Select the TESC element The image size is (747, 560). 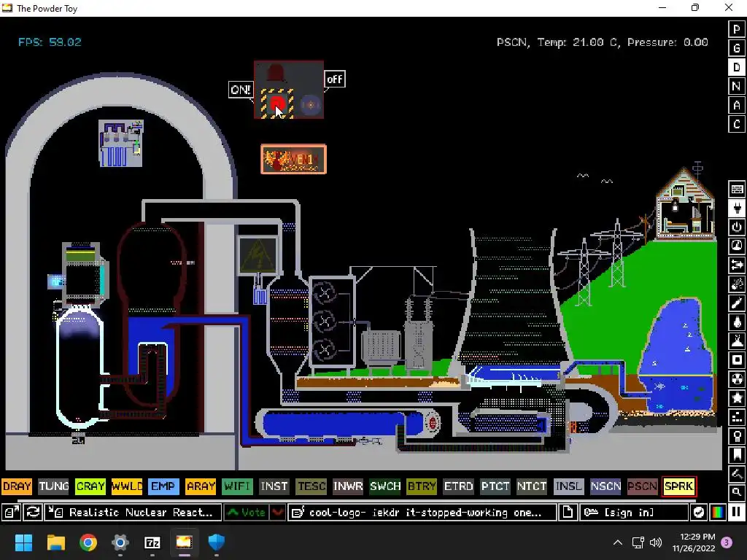(x=311, y=486)
